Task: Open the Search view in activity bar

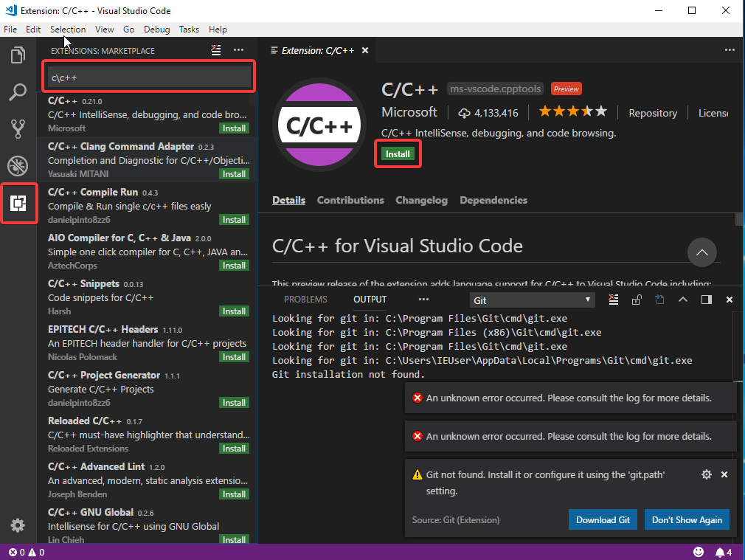Action: [18, 91]
